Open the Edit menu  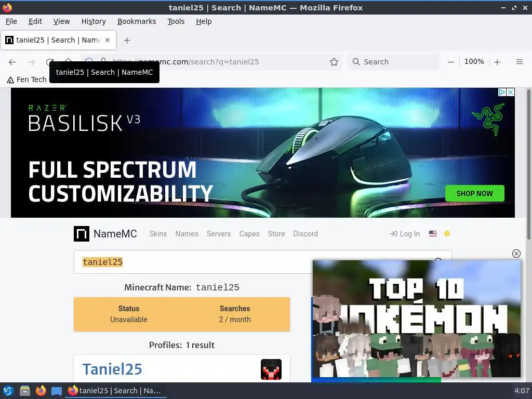35,21
